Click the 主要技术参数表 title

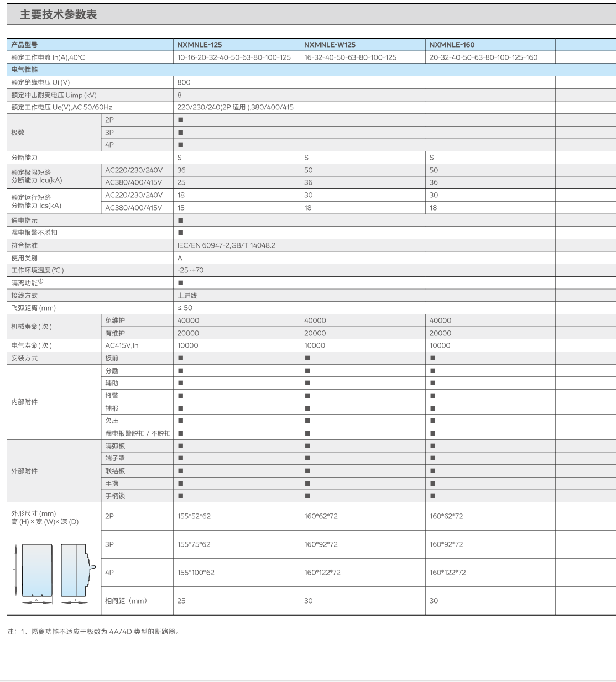coord(59,15)
